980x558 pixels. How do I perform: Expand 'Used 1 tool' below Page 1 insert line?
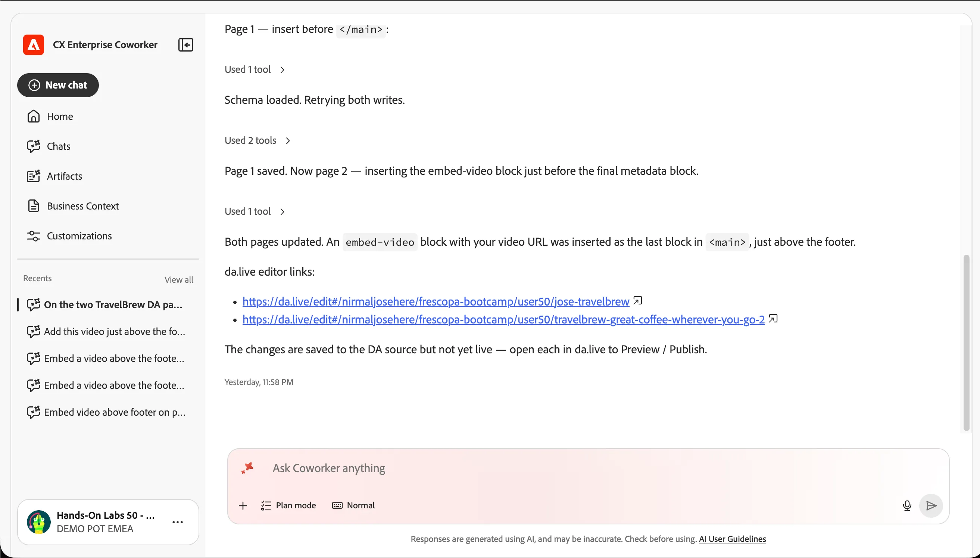[x=255, y=69]
